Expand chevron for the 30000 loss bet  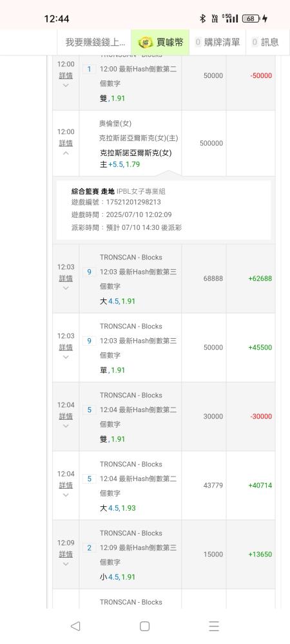(66, 426)
